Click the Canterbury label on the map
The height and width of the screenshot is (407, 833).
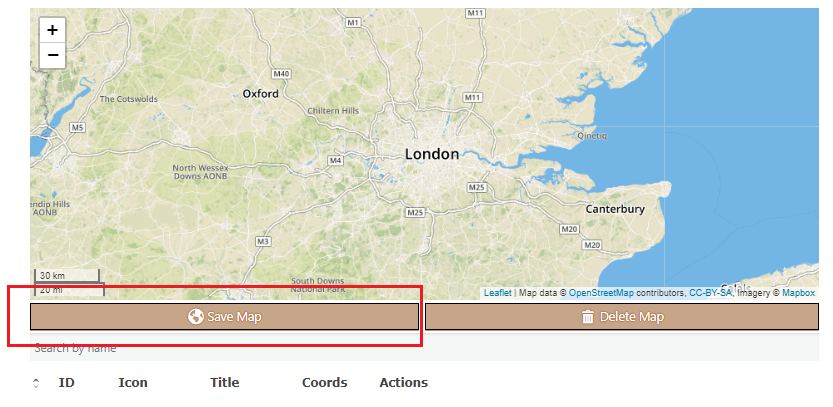(614, 209)
